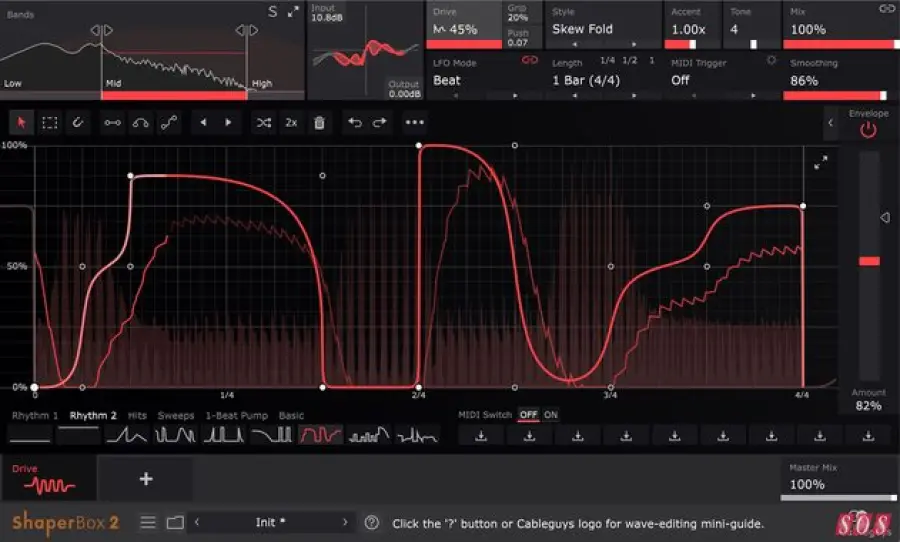900x542 pixels.
Task: Open help with question mark button
Action: click(372, 522)
